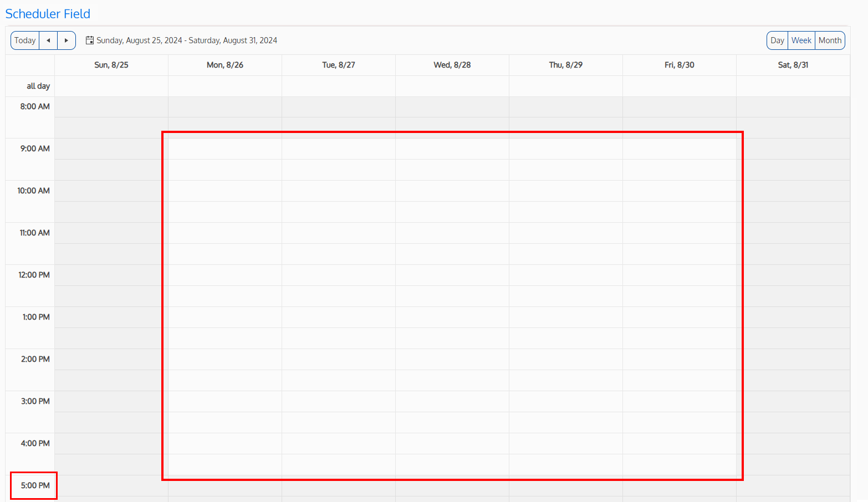The image size is (868, 502).
Task: Click the '8:00 AM' time label
Action: click(35, 106)
